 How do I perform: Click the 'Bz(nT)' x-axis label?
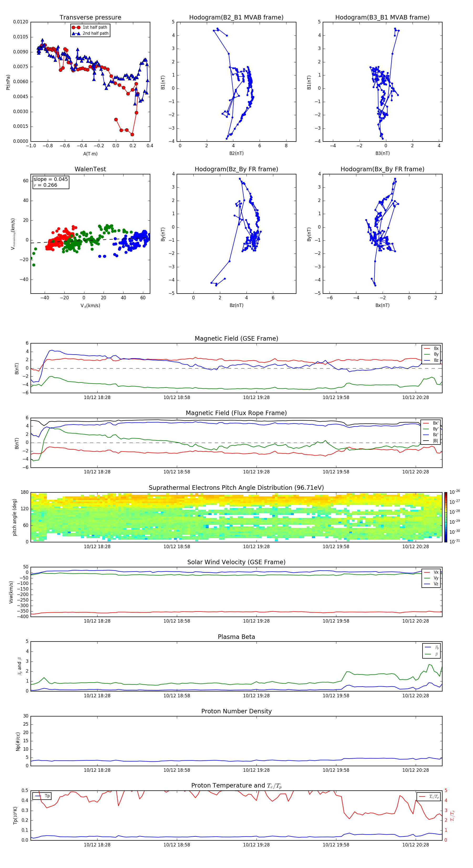click(x=236, y=305)
